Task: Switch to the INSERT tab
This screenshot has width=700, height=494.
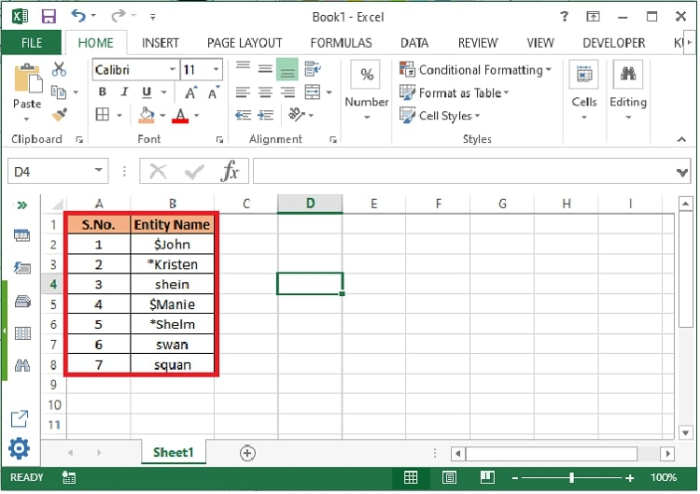Action: 160,43
